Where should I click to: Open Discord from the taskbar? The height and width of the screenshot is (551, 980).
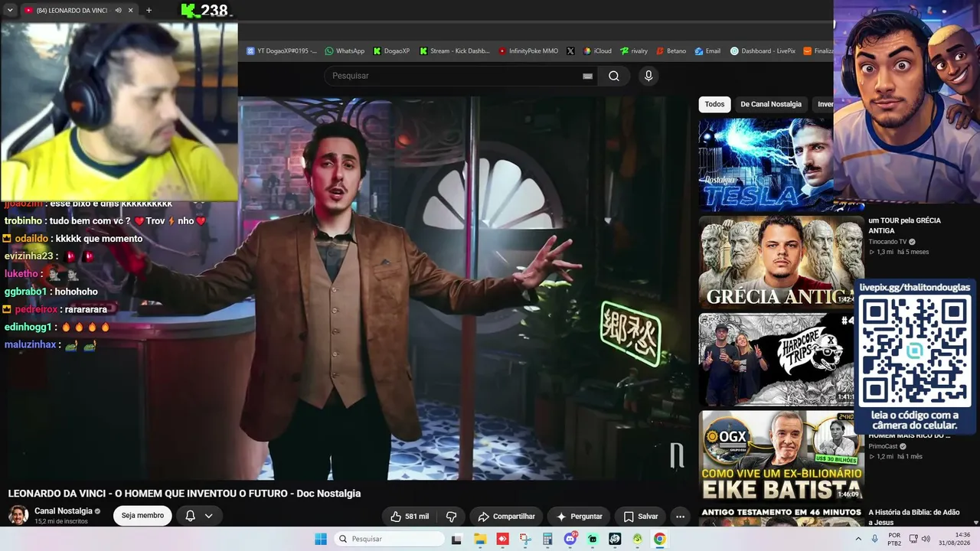tap(570, 539)
